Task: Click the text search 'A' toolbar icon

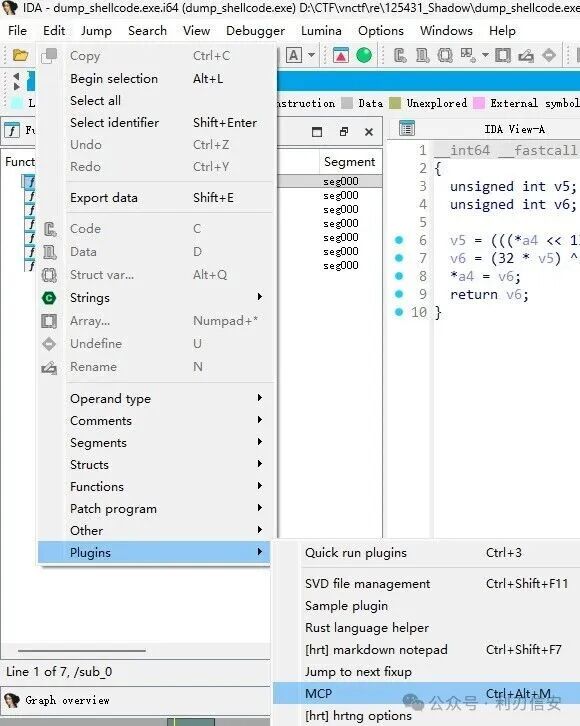Action: [294, 56]
